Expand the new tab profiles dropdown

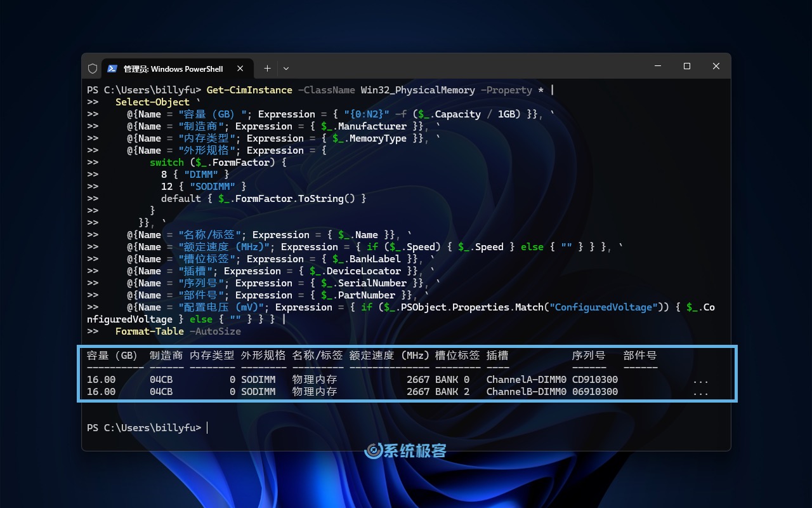286,69
